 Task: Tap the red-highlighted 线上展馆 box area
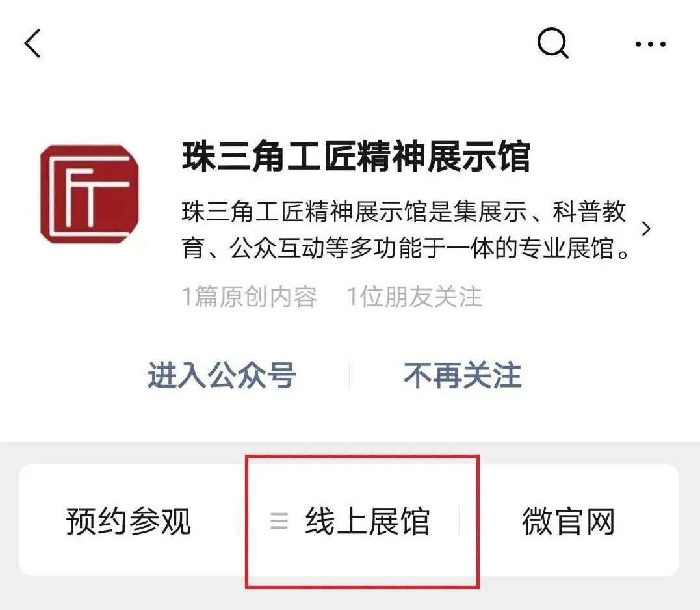coord(362,522)
